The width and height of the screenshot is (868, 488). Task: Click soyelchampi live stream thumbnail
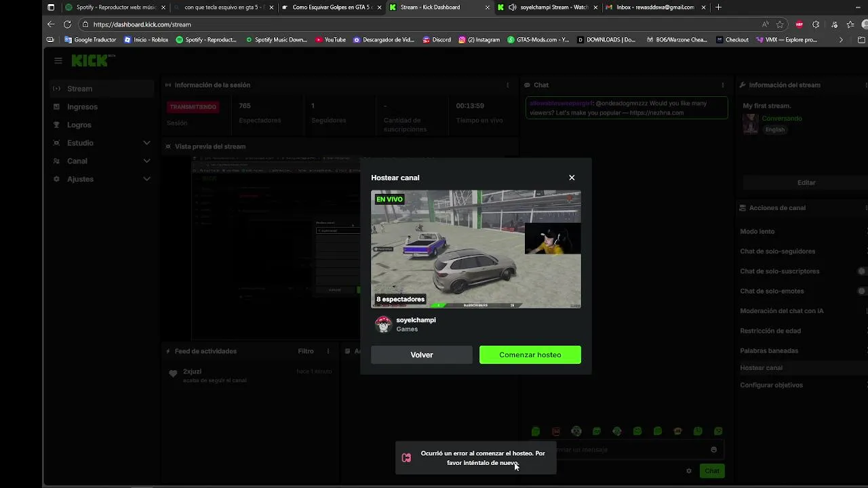pos(476,249)
